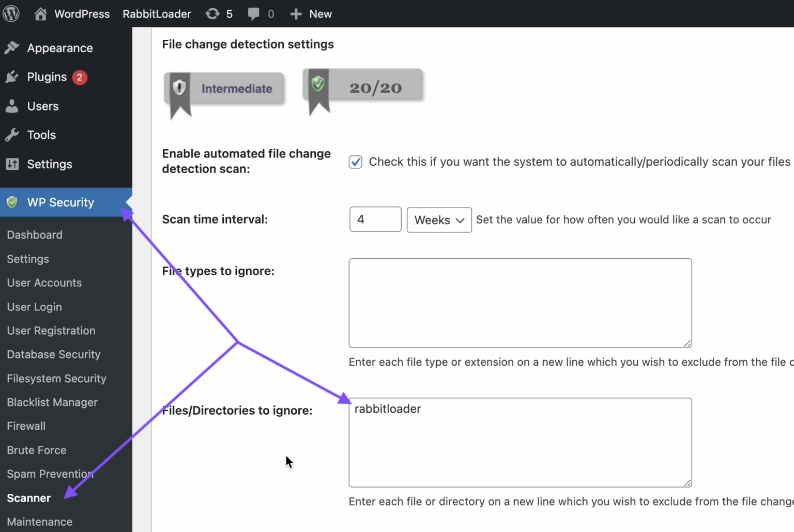This screenshot has height=532, width=794.
Task: Disable automated file change detection scan
Action: pos(355,162)
